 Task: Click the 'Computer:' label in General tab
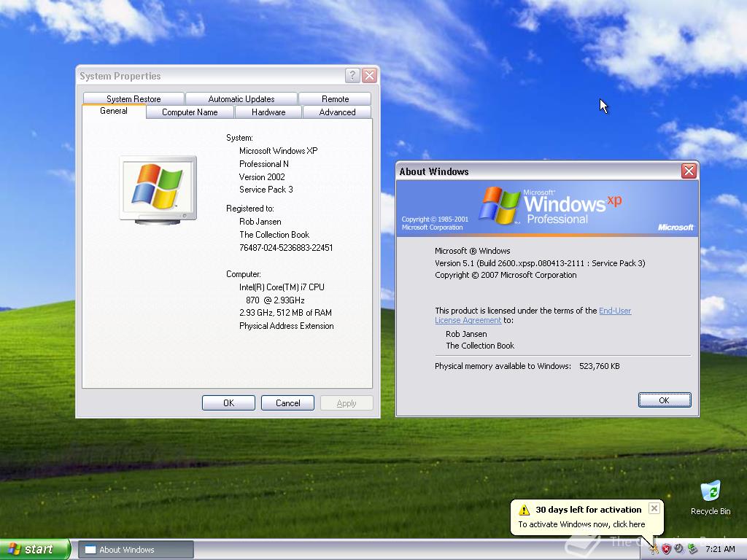pos(244,274)
